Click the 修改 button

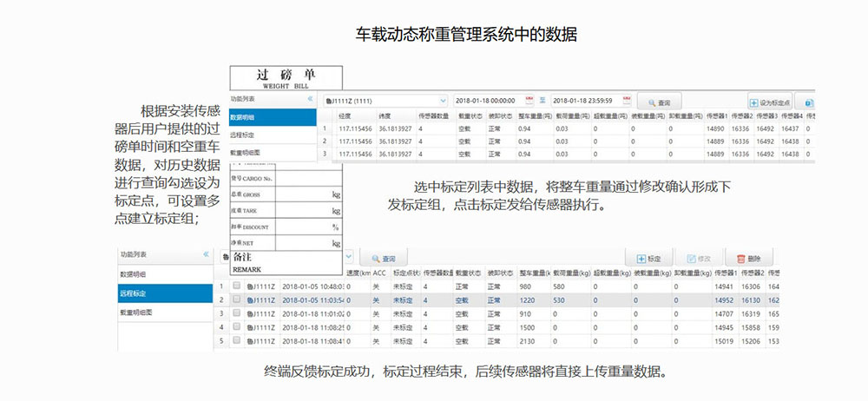699,258
